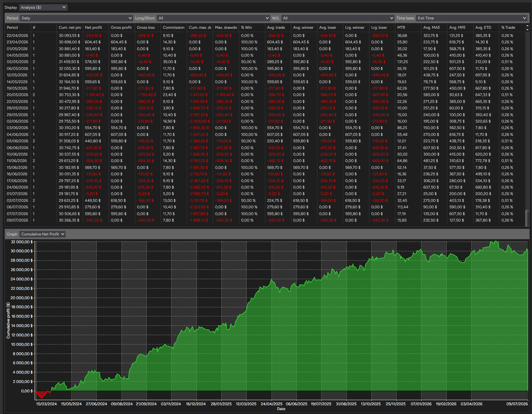This screenshot has height=414, width=532.
Task: Click cumulative net profit cell 31 459,50 $
Action: [69, 62]
